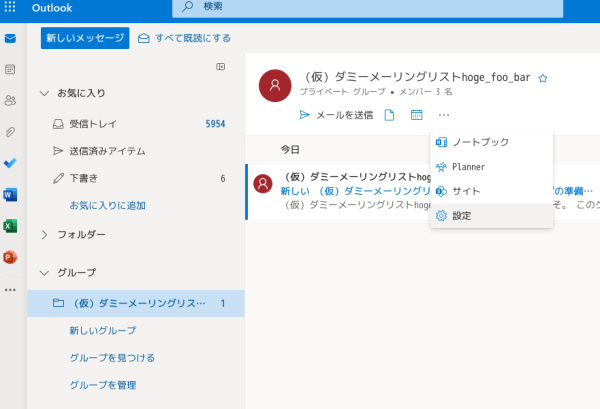
Task: Open the PowerPoint app icon
Action: click(x=11, y=257)
